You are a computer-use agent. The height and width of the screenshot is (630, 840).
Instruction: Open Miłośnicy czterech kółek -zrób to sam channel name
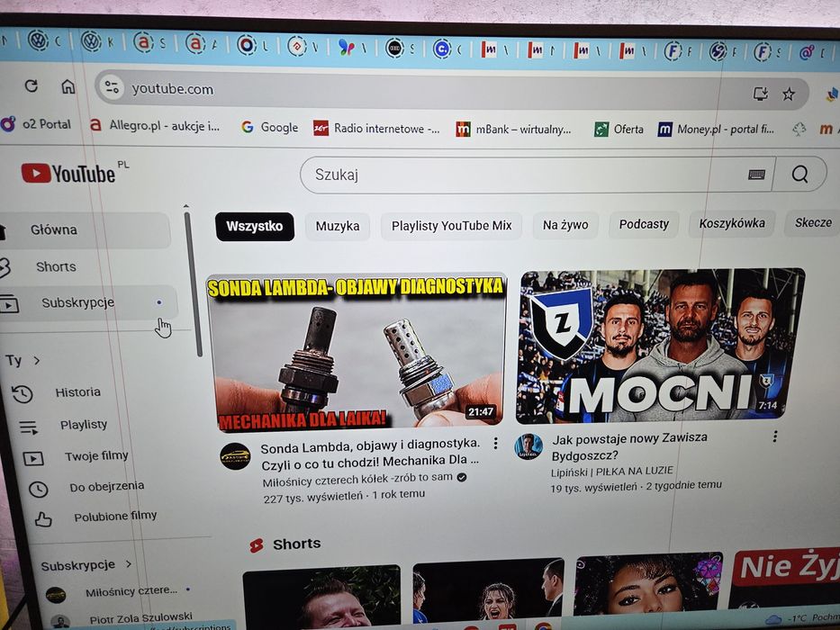click(x=357, y=477)
